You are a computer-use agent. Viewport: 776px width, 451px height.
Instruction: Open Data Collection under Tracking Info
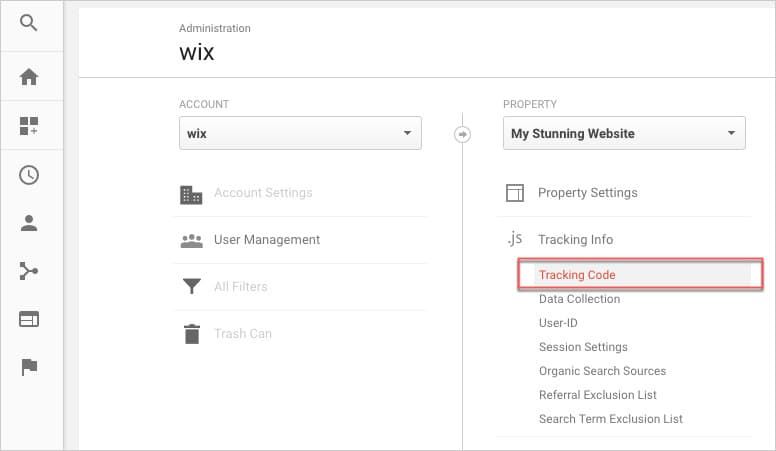click(x=579, y=299)
